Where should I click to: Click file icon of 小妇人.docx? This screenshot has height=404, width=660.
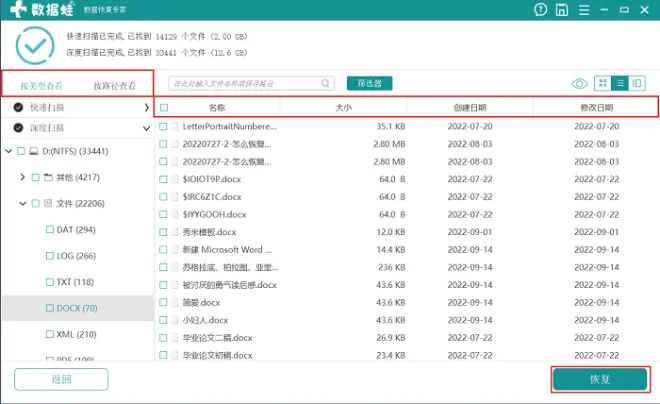click(x=175, y=320)
